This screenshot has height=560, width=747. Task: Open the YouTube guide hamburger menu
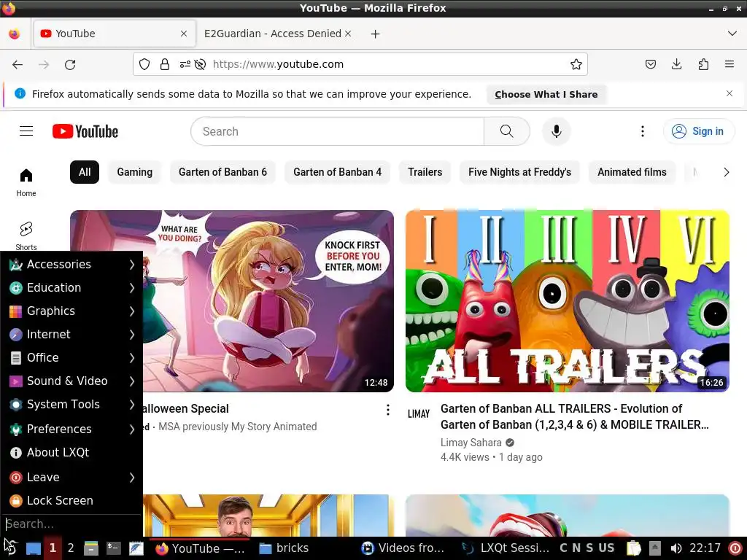26,131
